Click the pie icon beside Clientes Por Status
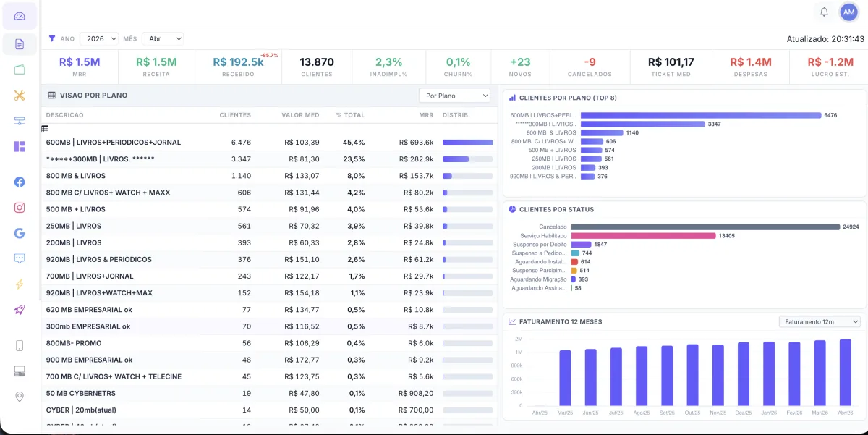The image size is (868, 435). (x=512, y=209)
